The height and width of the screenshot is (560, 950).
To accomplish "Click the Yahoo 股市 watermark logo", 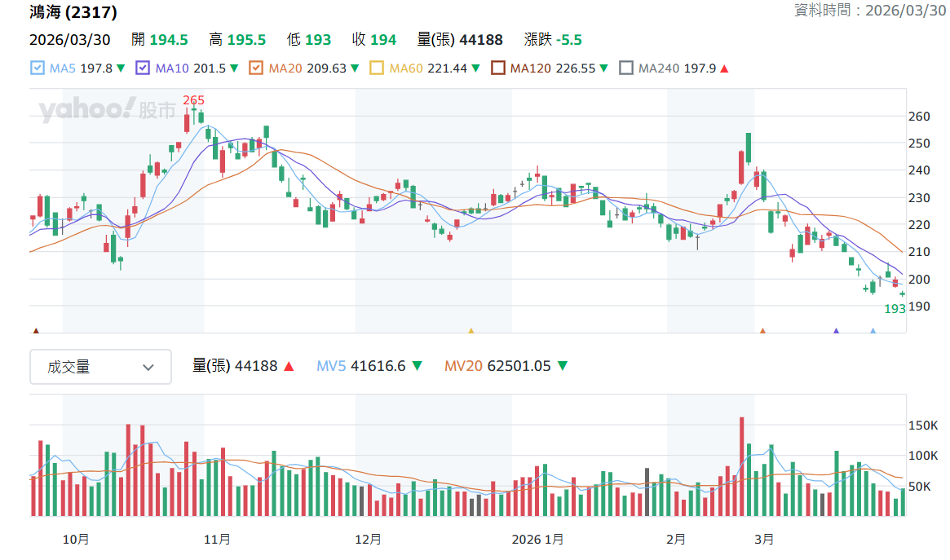I will coord(108,109).
